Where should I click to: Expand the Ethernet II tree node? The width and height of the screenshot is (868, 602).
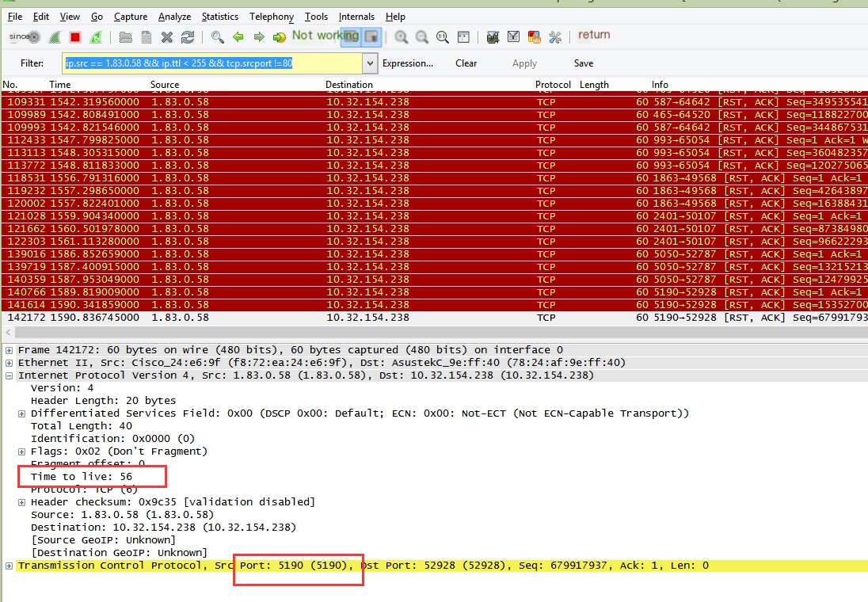pyautogui.click(x=9, y=363)
